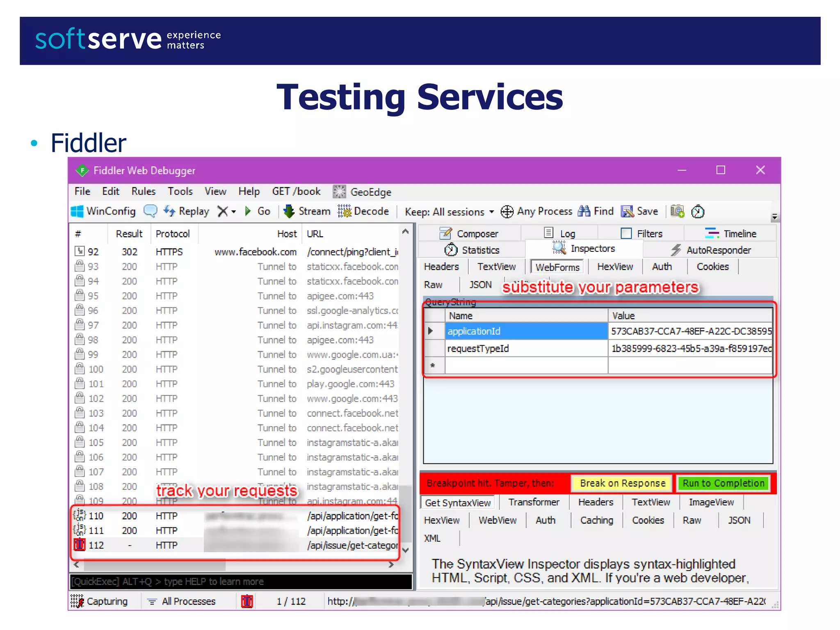Click the Capturing status bar icon
Image resolution: width=840 pixels, height=630 pixels.
click(x=77, y=601)
